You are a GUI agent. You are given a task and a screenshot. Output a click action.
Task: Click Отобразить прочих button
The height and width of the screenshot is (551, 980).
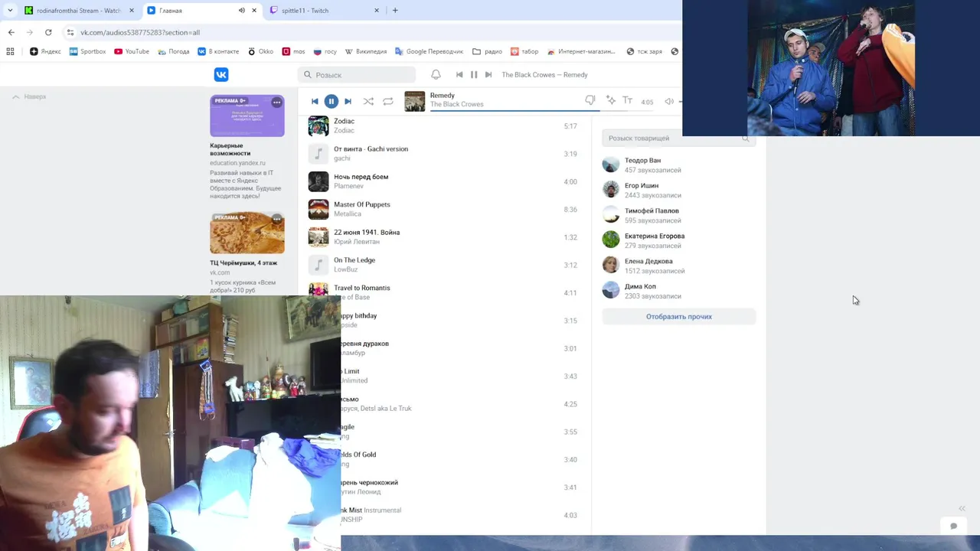coord(678,316)
